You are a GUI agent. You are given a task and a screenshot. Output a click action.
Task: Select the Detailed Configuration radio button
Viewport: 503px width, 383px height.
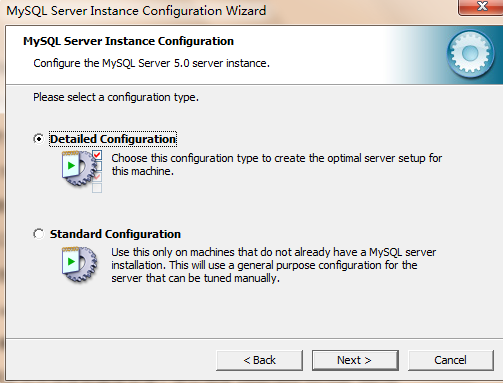[x=39, y=139]
